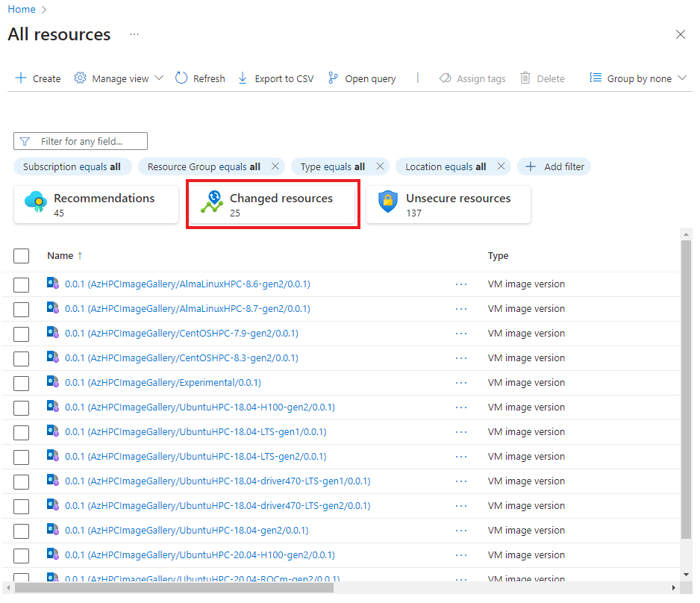Click the Type column header

point(499,256)
